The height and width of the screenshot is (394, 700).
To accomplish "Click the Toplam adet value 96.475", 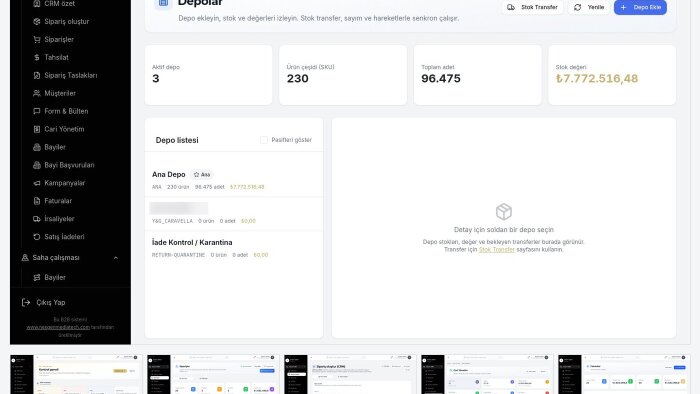I will [x=441, y=79].
